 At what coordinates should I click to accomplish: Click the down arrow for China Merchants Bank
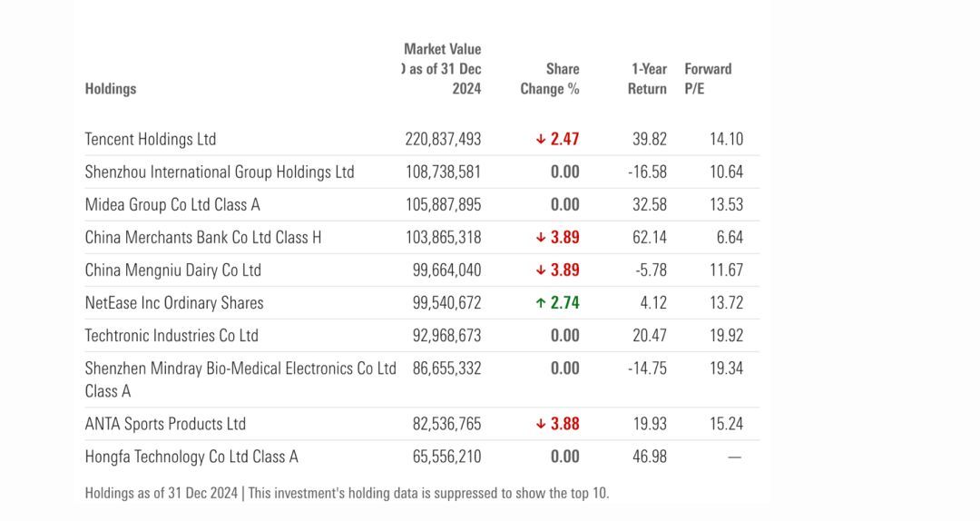point(541,238)
